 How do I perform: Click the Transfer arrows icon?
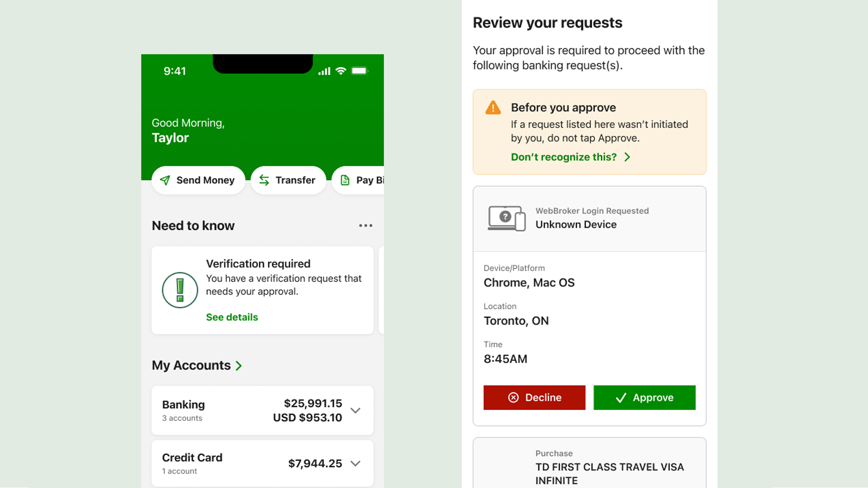pos(264,181)
